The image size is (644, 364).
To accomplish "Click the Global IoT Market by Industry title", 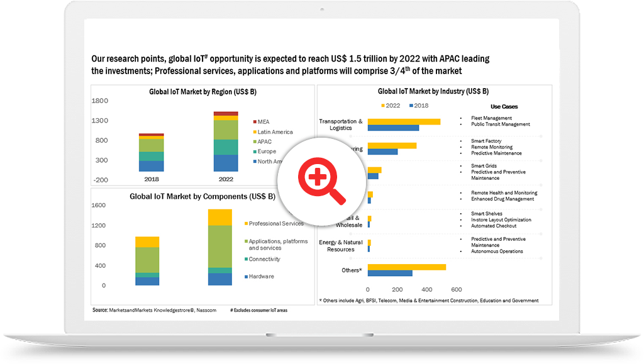I will pos(433,92).
